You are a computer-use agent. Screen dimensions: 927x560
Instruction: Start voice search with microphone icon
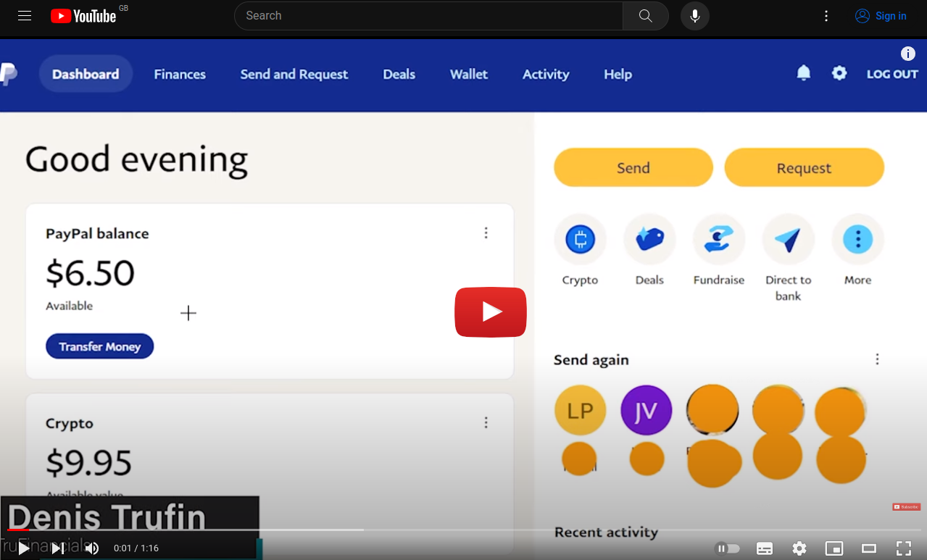pyautogui.click(x=694, y=16)
